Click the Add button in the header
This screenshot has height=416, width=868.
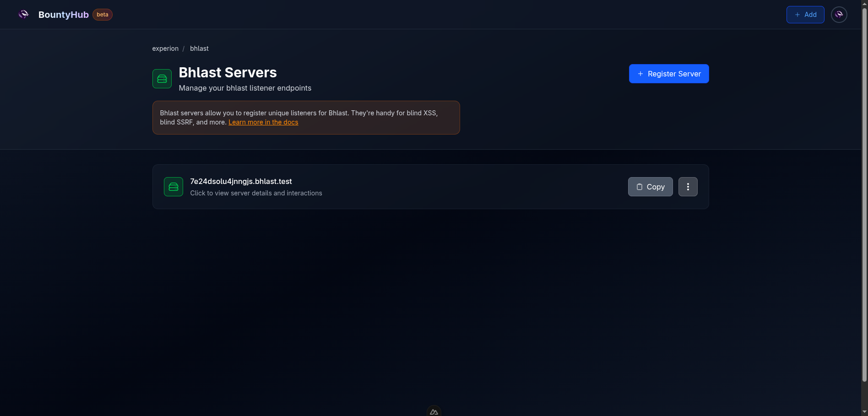tap(805, 14)
